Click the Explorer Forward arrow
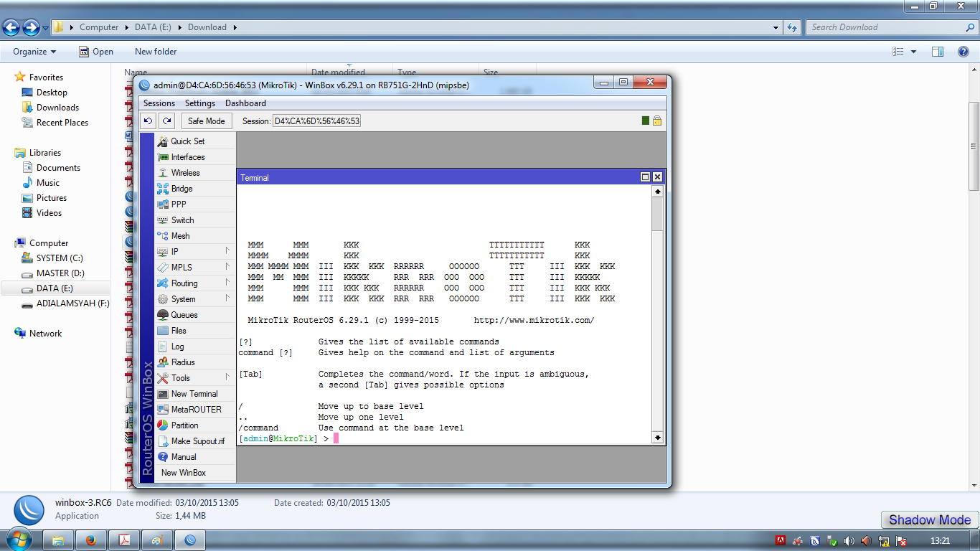The height and width of the screenshot is (551, 980). [x=31, y=27]
